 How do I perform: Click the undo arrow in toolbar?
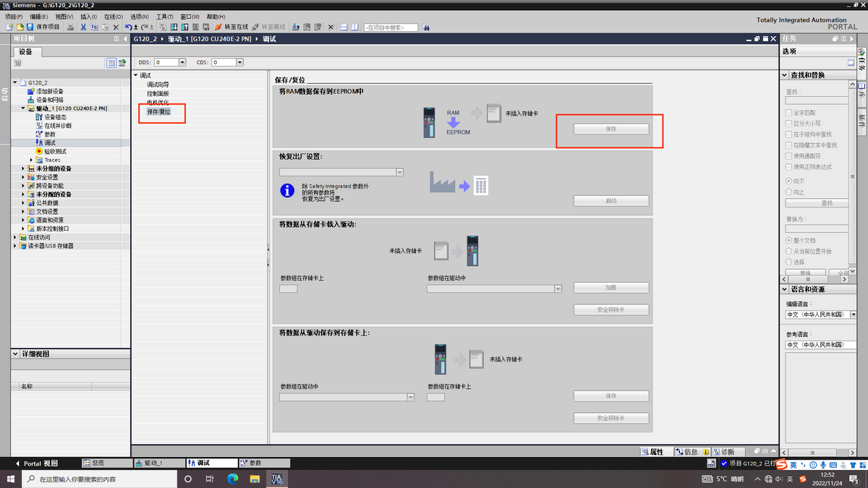(128, 27)
